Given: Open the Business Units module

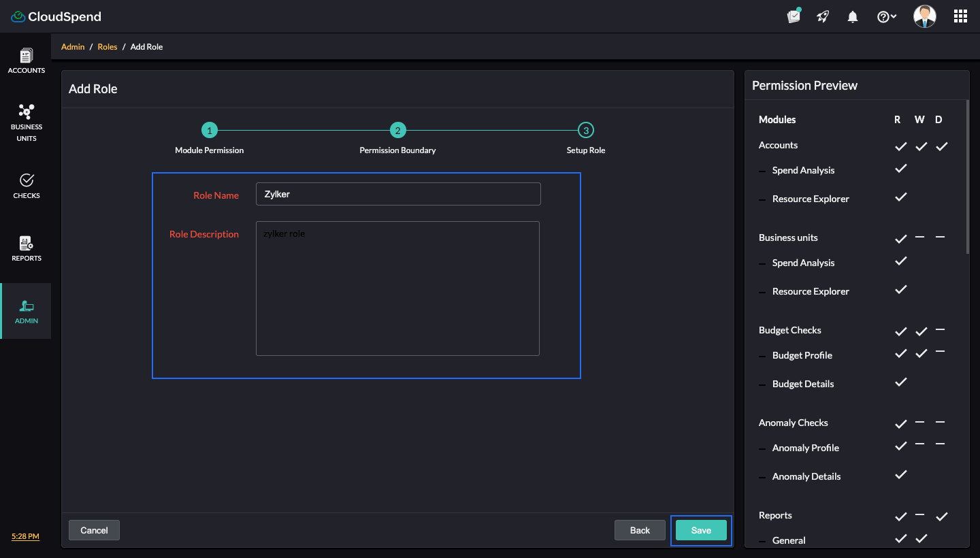Looking at the screenshot, I should tap(27, 122).
